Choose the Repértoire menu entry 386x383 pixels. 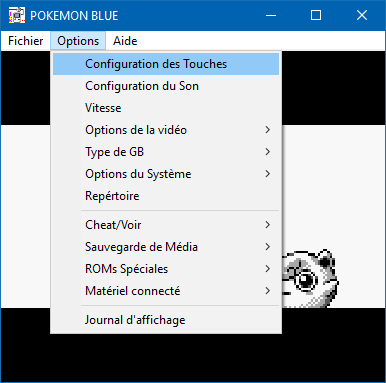coord(166,196)
